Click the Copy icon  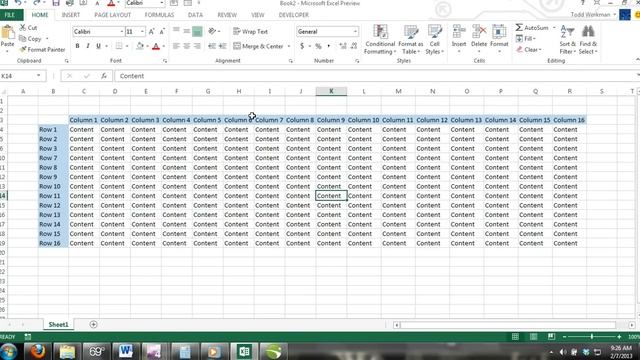click(22, 39)
